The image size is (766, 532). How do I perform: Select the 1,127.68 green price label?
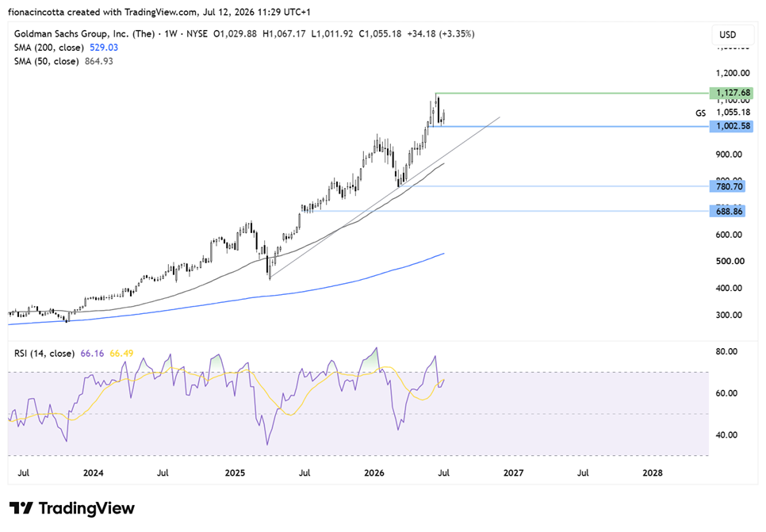coord(731,93)
